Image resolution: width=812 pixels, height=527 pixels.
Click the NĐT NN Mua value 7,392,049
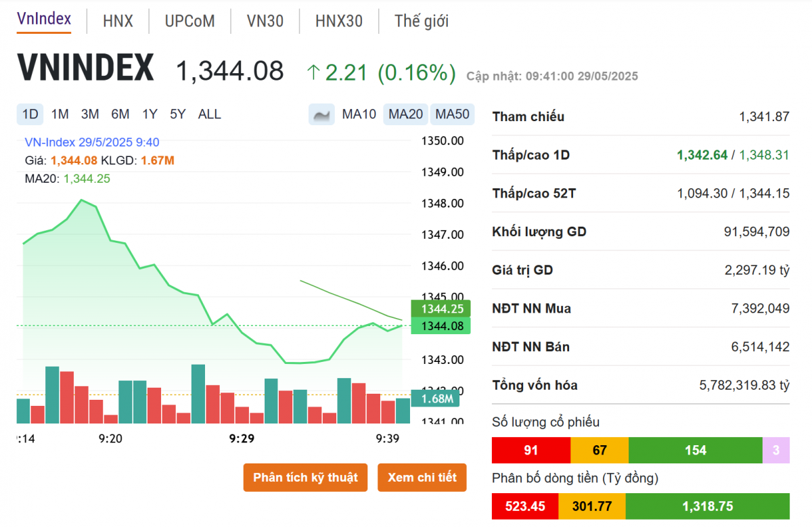point(761,308)
